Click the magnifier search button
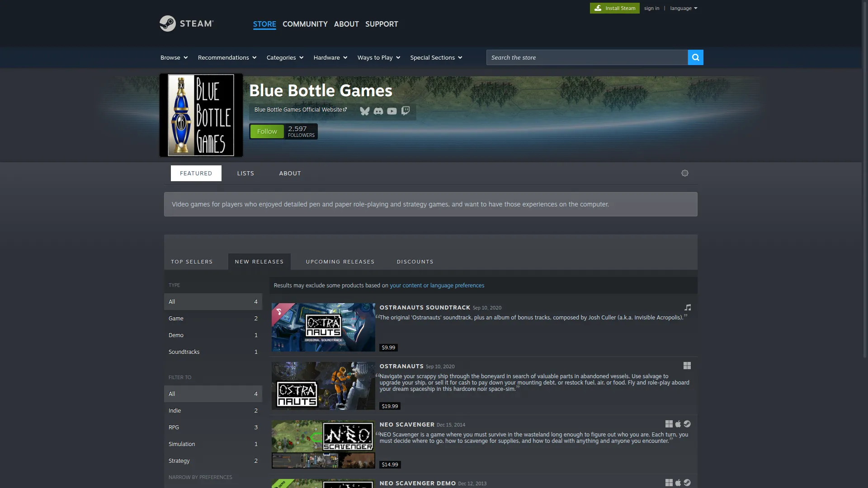 (696, 57)
